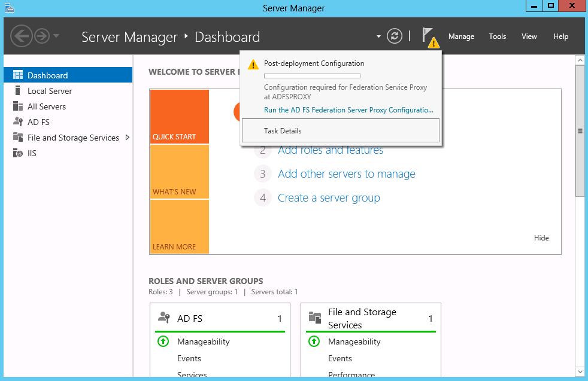
Task: Click the Post-deployment Configuration progress bar
Action: (312, 76)
